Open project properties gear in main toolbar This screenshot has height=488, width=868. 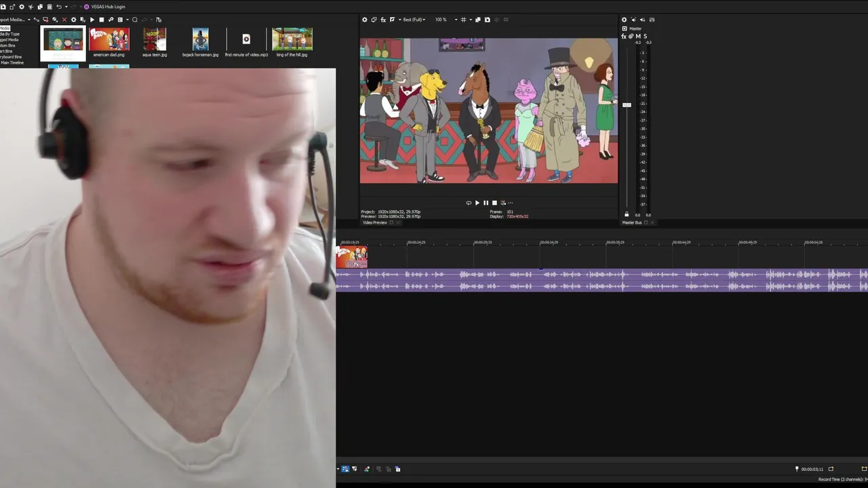coord(22,7)
